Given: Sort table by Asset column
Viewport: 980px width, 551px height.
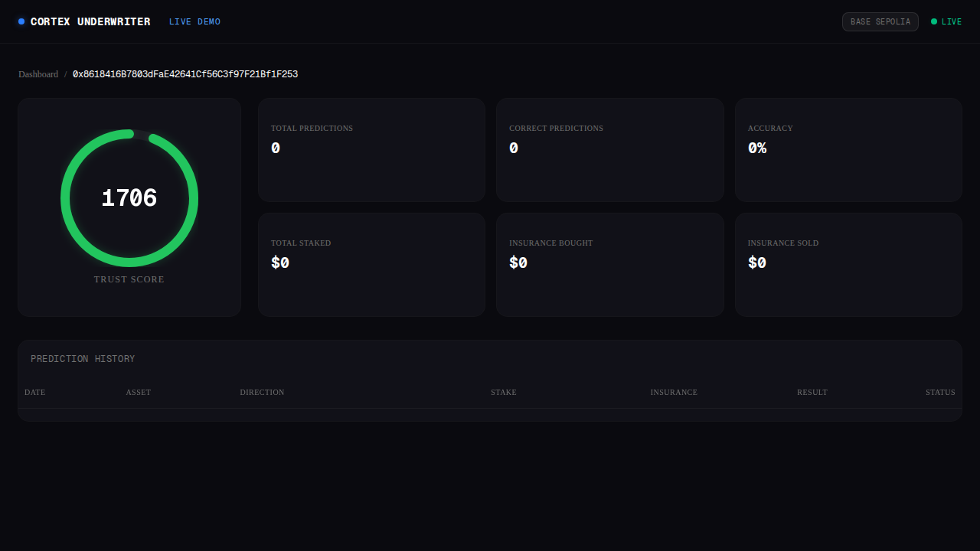Looking at the screenshot, I should (x=139, y=393).
